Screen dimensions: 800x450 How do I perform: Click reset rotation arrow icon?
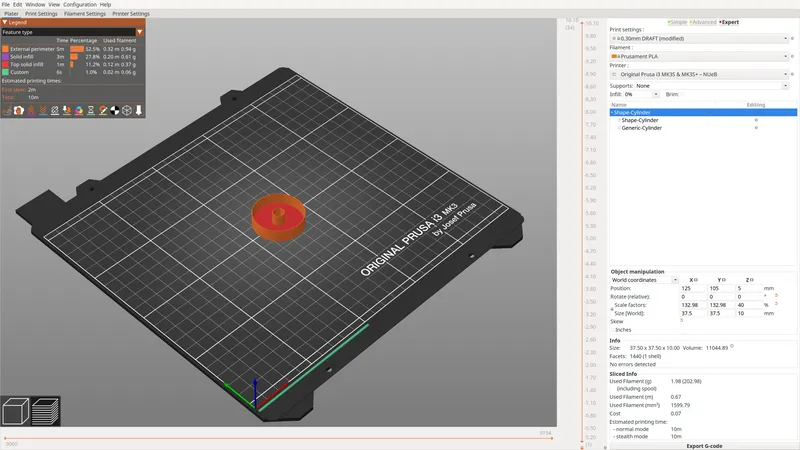(777, 295)
